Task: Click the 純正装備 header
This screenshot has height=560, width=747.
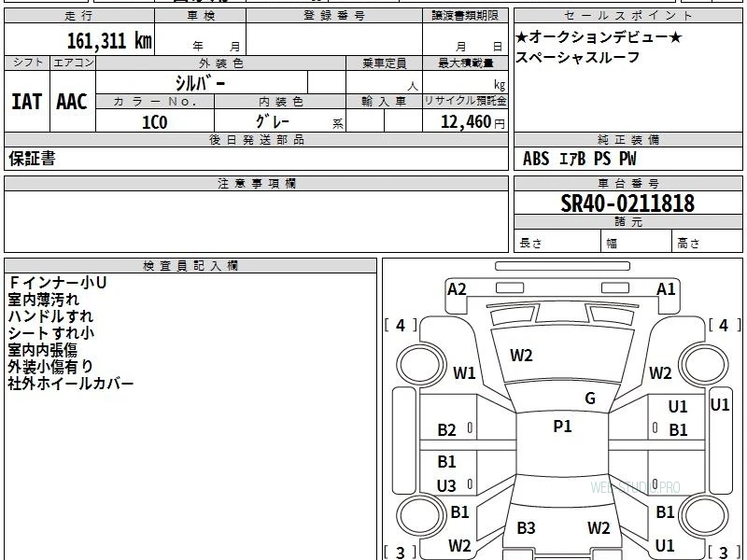Action: click(627, 139)
